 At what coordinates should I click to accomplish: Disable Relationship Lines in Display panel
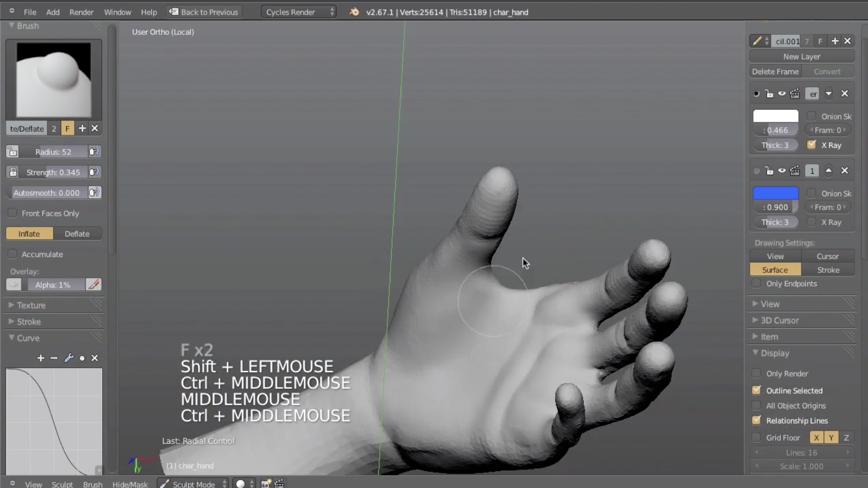tap(757, 420)
